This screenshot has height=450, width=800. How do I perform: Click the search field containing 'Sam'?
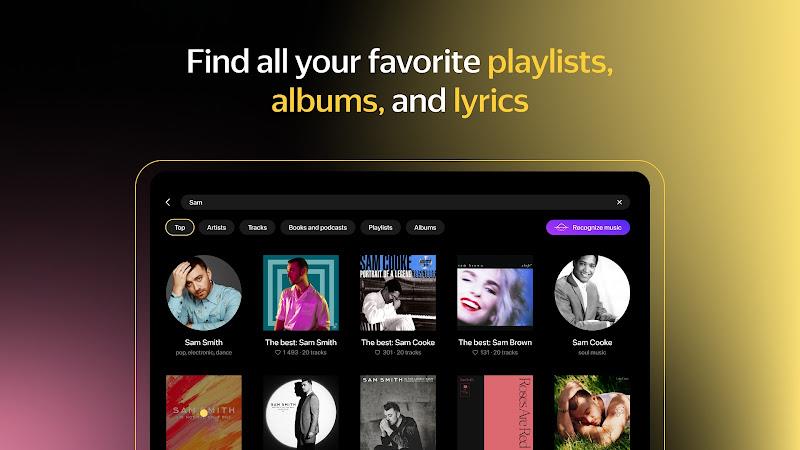click(405, 203)
